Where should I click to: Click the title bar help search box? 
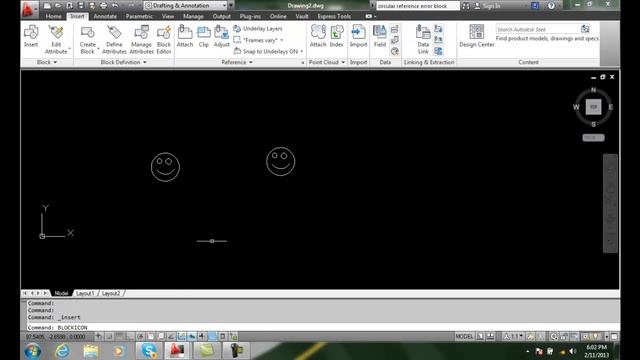417,6
